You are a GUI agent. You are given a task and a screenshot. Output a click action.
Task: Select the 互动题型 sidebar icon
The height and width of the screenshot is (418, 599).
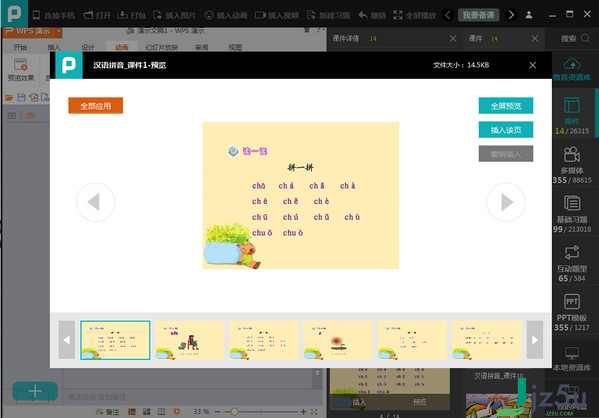[x=572, y=252]
